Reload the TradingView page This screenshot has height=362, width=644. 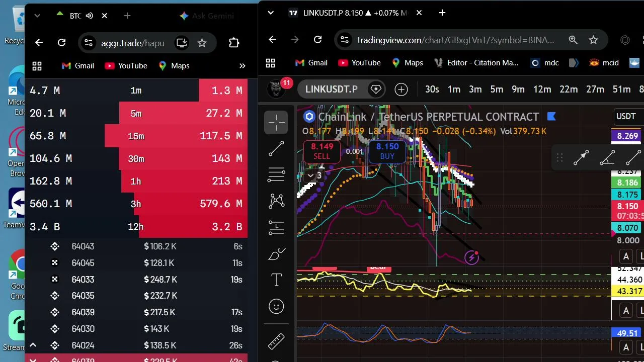[x=317, y=40]
